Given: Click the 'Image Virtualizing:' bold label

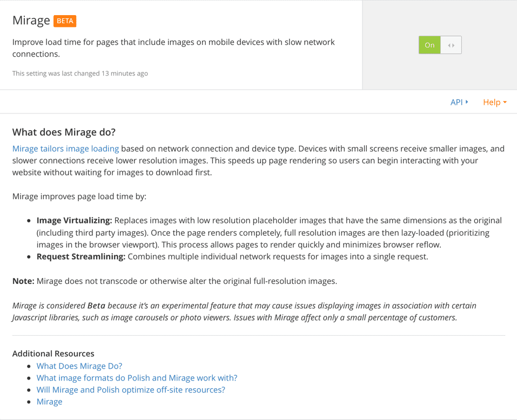Looking at the screenshot, I should 74,220.
